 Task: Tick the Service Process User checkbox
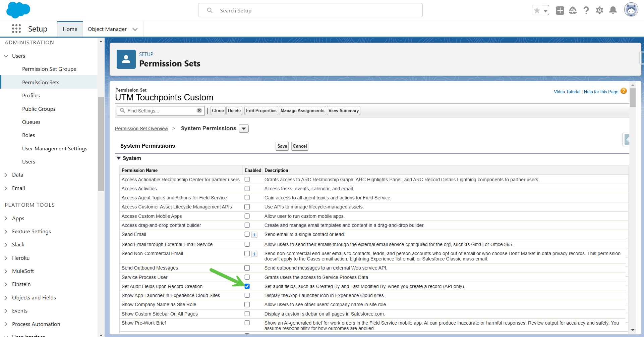coord(247,277)
